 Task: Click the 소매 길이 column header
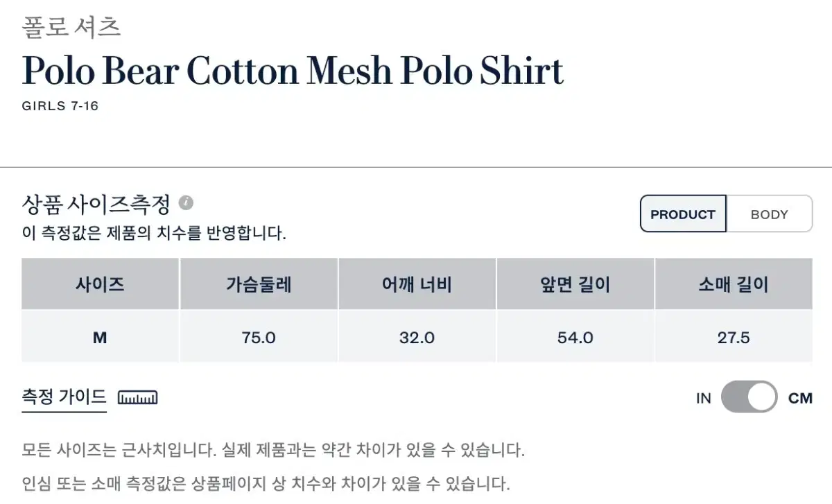point(734,284)
